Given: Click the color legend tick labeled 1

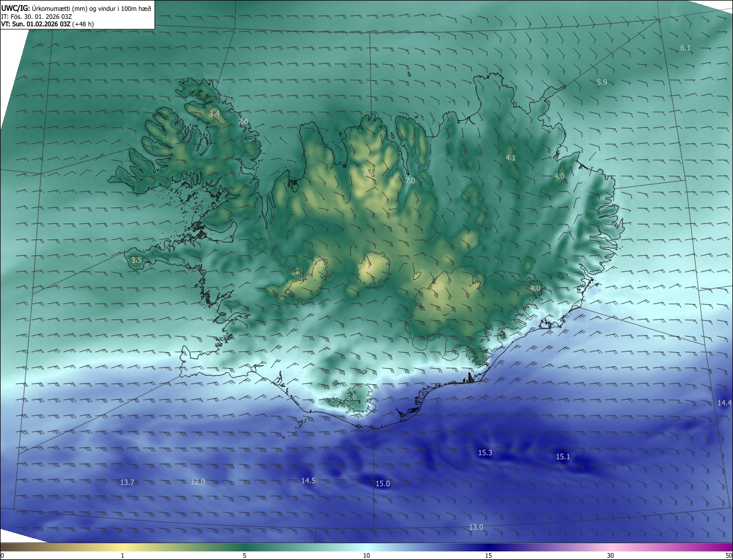Looking at the screenshot, I should click(123, 555).
